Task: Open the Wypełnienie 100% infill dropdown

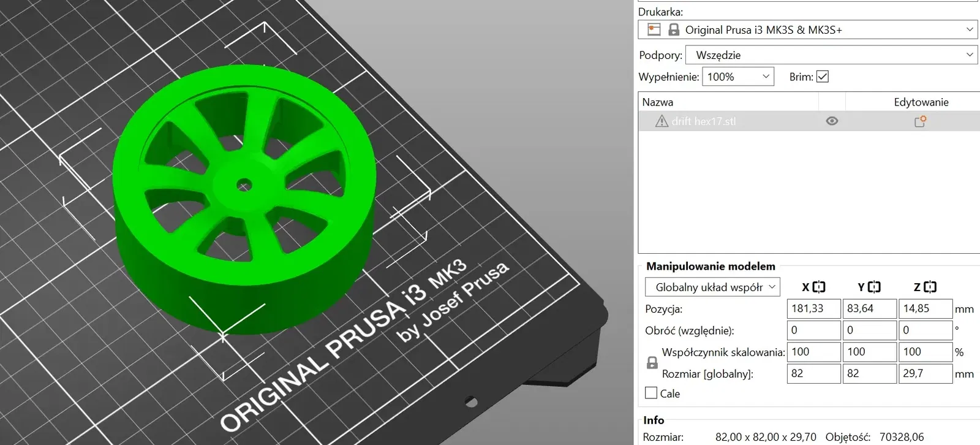Action: [738, 77]
